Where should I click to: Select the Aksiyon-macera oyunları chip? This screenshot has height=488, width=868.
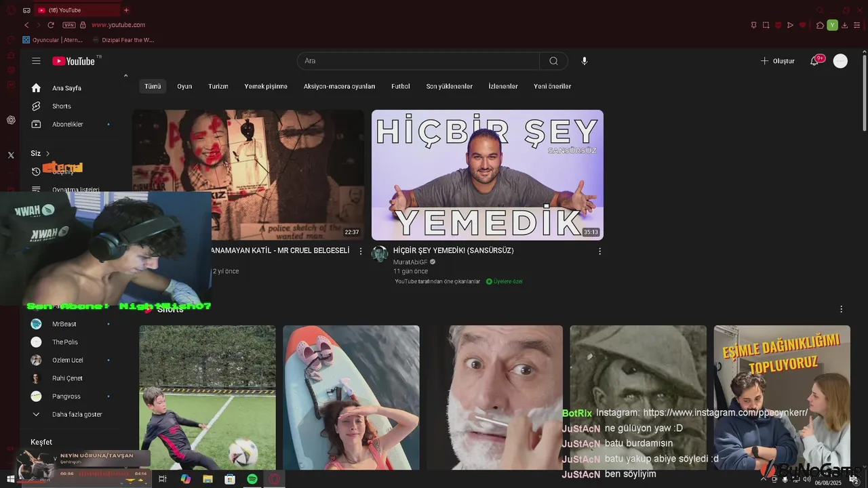339,86
